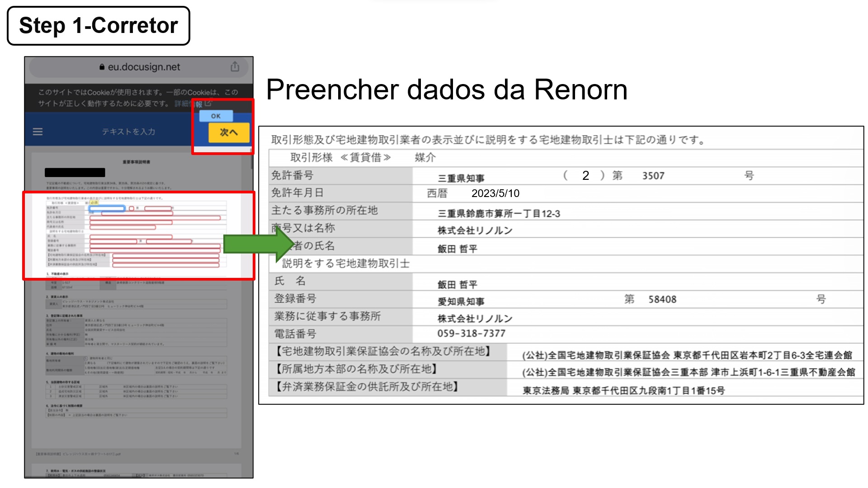Select the blue-highlighted license number field

tap(107, 208)
